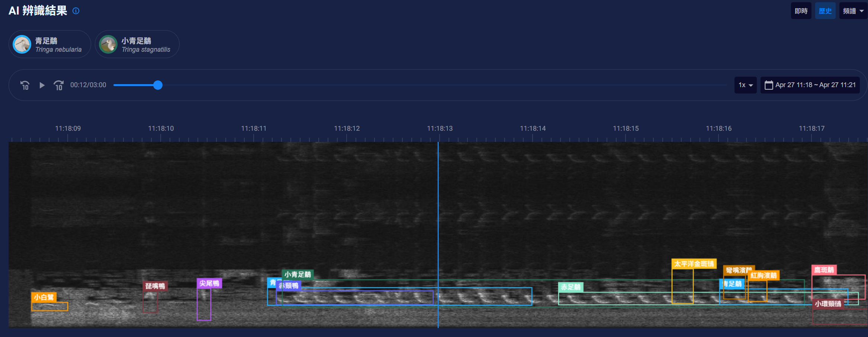The height and width of the screenshot is (337, 868).
Task: Select the 赤頸鴨 detection label
Action: 289,286
